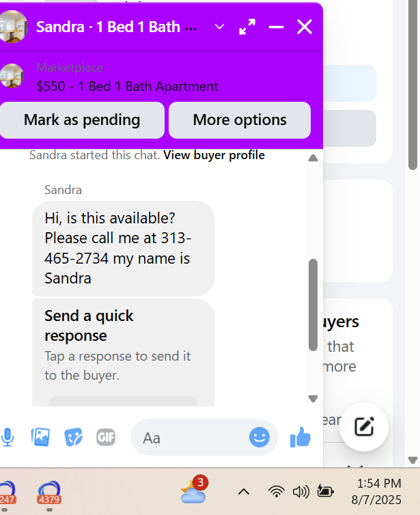Open Wi-Fi network settings in tray

tap(276, 492)
